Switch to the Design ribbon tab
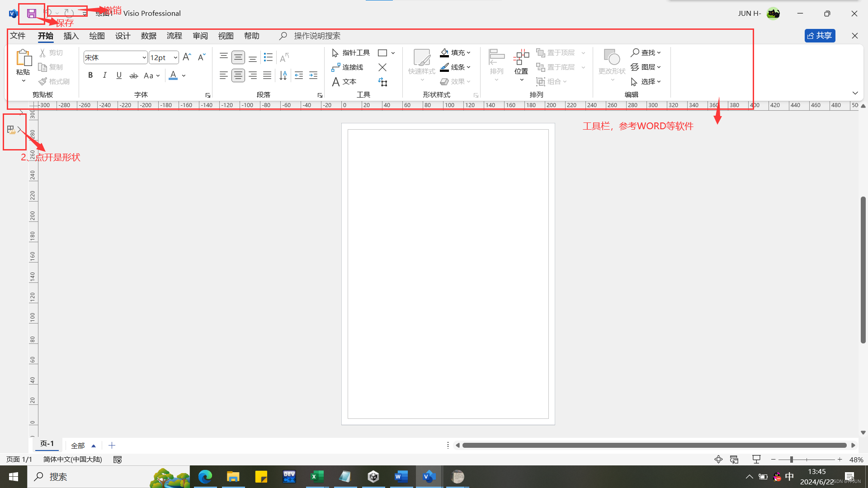 click(x=123, y=36)
